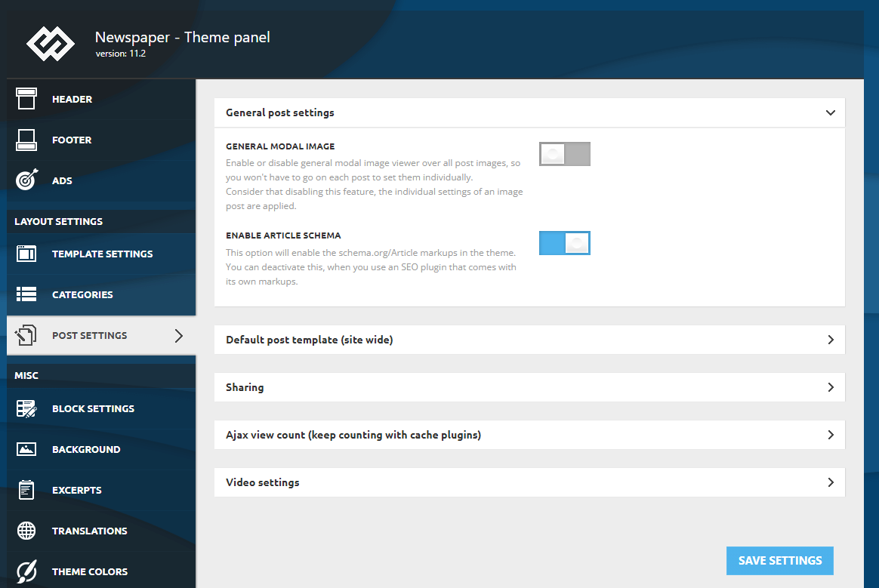Click the Theme Colors brush icon
Screen dimensions: 879x588
tap(26, 571)
